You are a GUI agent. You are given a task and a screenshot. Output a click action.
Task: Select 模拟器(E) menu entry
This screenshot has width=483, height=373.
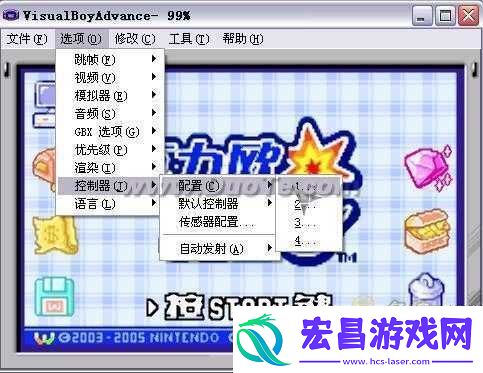(x=110, y=96)
